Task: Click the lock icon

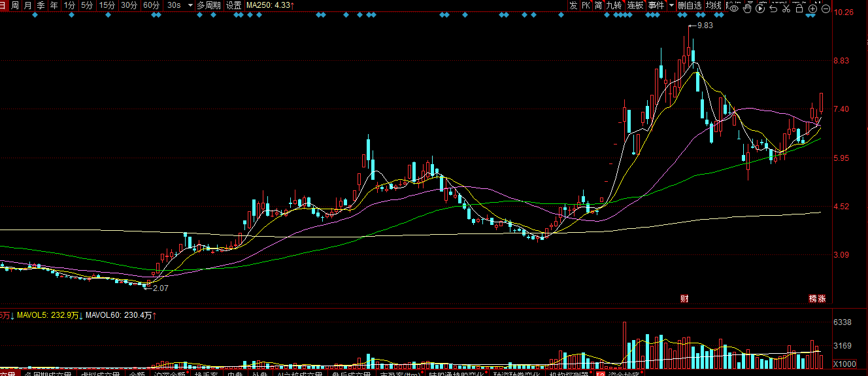Action: 799,9
